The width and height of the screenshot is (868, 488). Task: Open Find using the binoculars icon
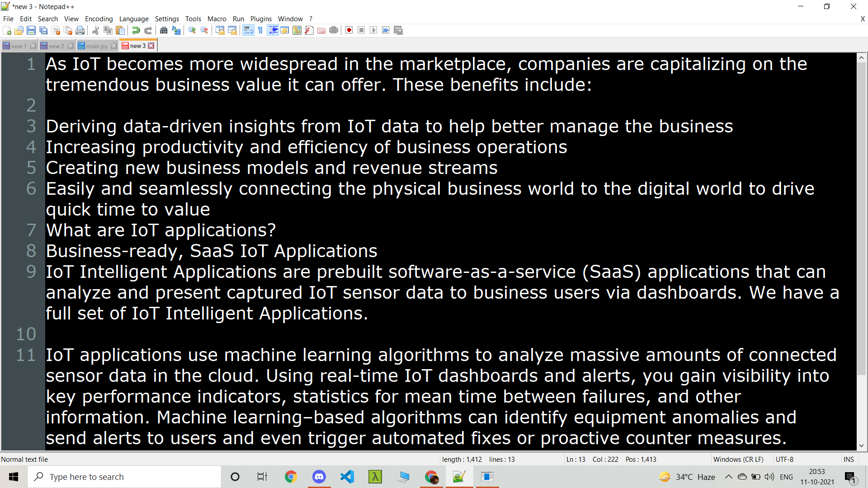(164, 30)
